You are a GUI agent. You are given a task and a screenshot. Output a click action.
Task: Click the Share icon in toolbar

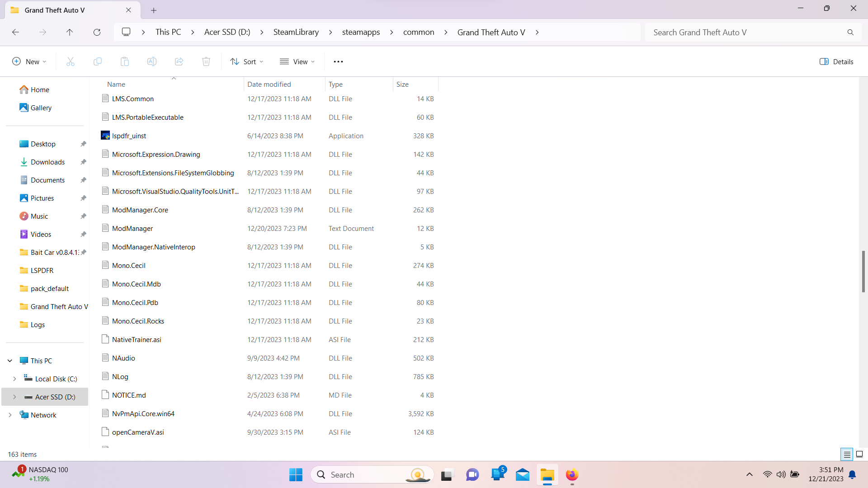point(179,61)
